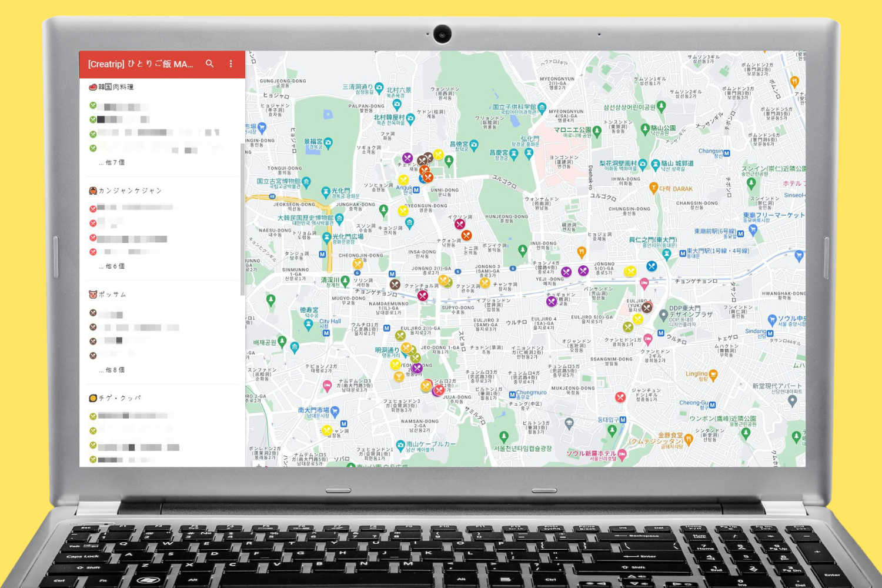Click the blue restaurant pin near 東大門
Image resolution: width=882 pixels, height=588 pixels.
coord(651,266)
